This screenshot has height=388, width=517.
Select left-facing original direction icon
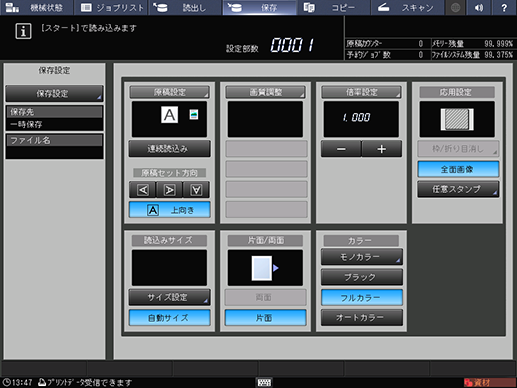(x=143, y=190)
